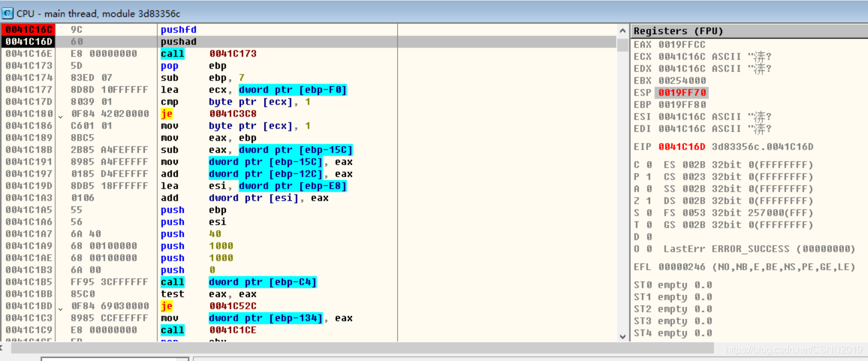Select the mov [ebp-134], eax instruction

(256, 318)
